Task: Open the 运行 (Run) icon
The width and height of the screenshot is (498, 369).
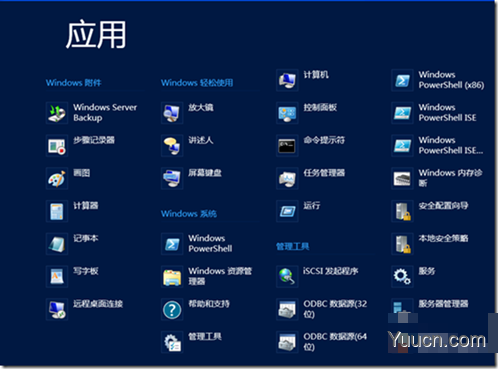Action: 287,211
